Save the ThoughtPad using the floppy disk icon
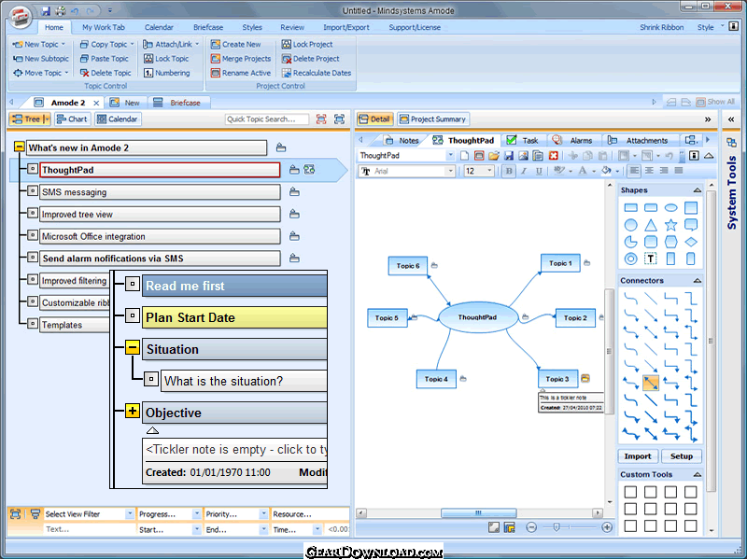 tap(508, 156)
